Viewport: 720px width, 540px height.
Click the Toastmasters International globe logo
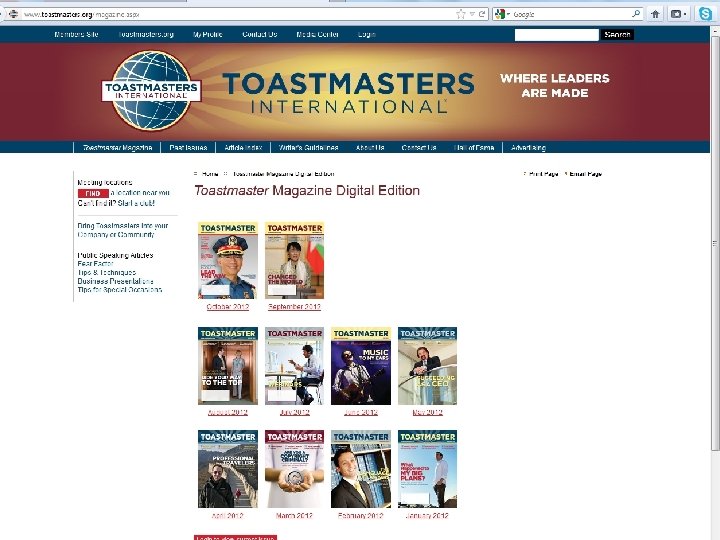click(x=151, y=90)
